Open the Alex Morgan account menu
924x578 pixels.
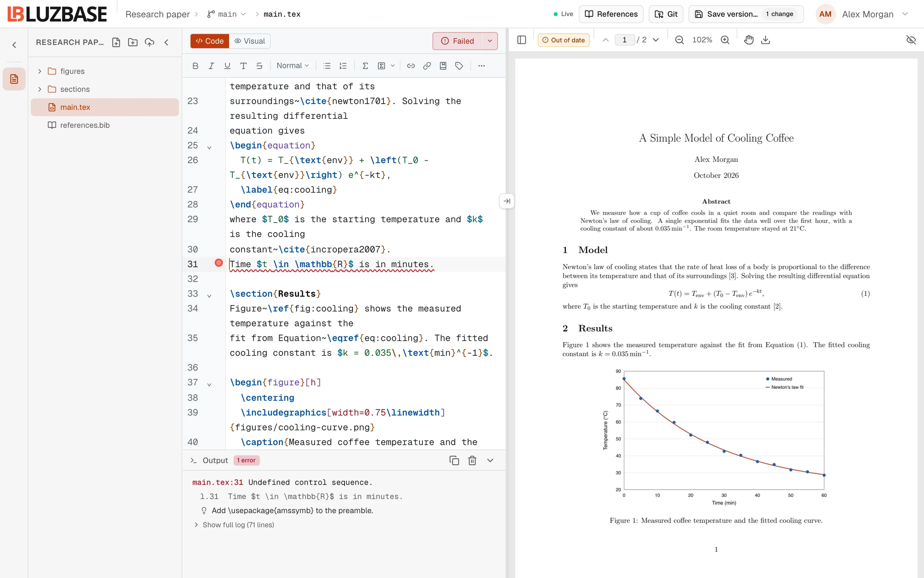[862, 14]
